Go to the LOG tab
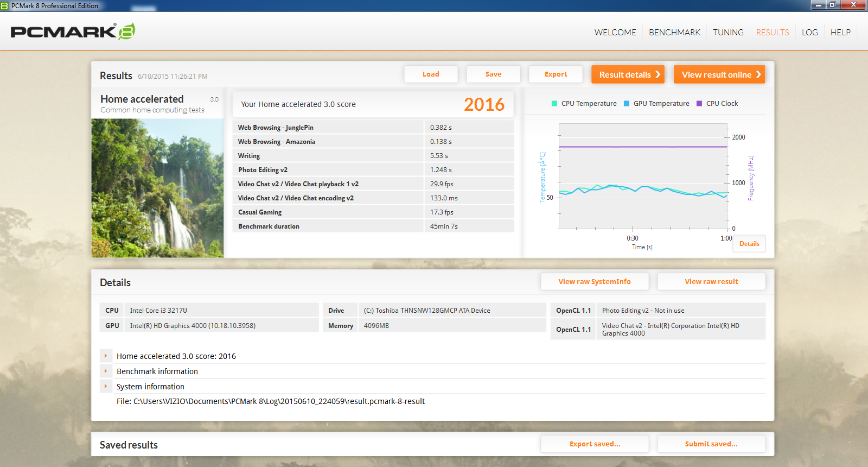868x467 pixels. [x=810, y=33]
